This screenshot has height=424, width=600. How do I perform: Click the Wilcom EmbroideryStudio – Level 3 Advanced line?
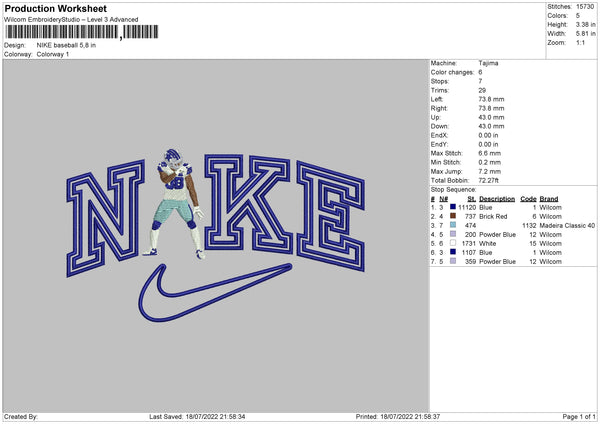[71, 20]
